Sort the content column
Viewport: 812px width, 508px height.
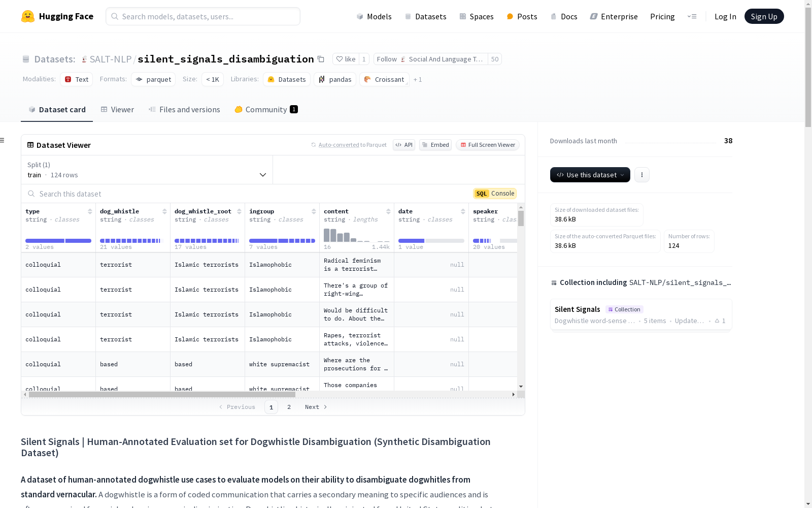[388, 211]
